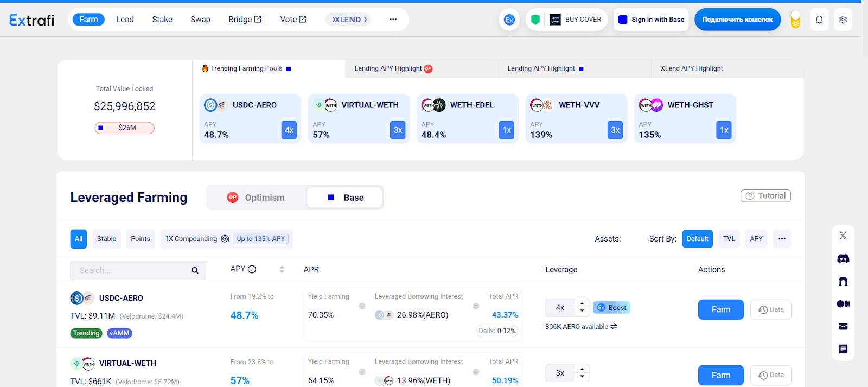
Task: Open the WETH-EDEL trending pool card
Action: (x=468, y=119)
